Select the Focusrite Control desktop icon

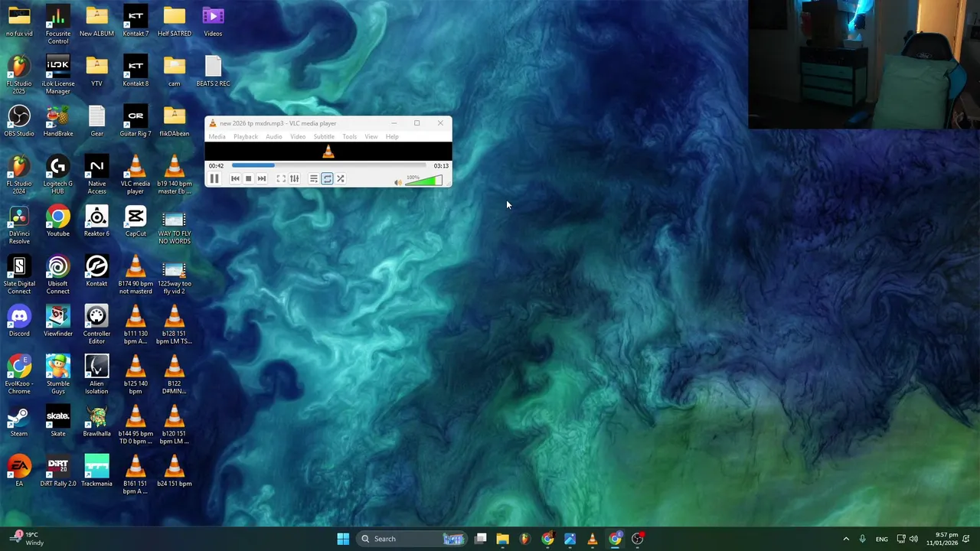pyautogui.click(x=58, y=25)
